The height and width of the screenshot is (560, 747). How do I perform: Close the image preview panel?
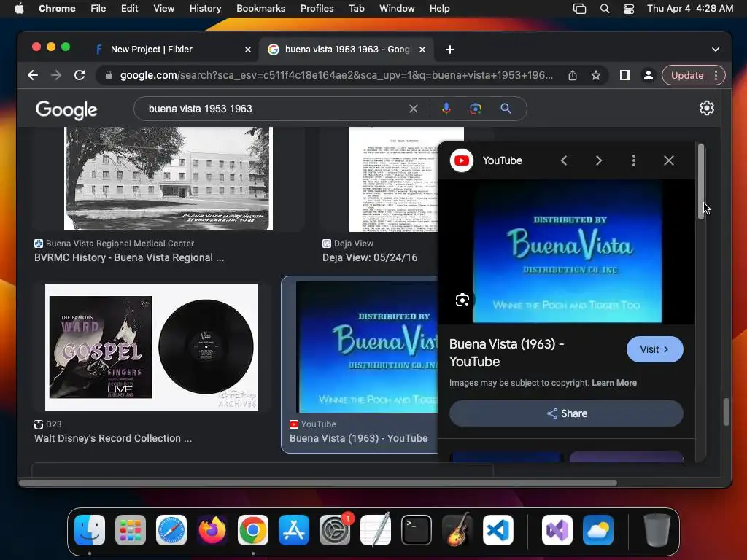point(669,160)
